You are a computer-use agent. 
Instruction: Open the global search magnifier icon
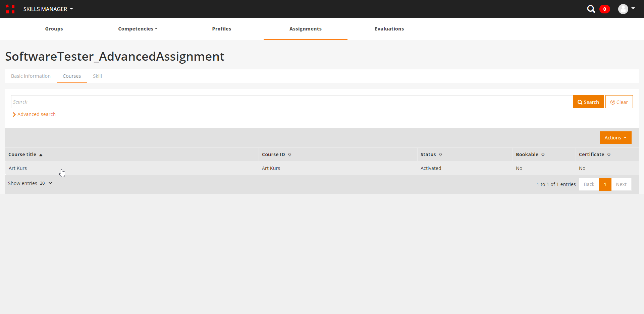(x=591, y=9)
